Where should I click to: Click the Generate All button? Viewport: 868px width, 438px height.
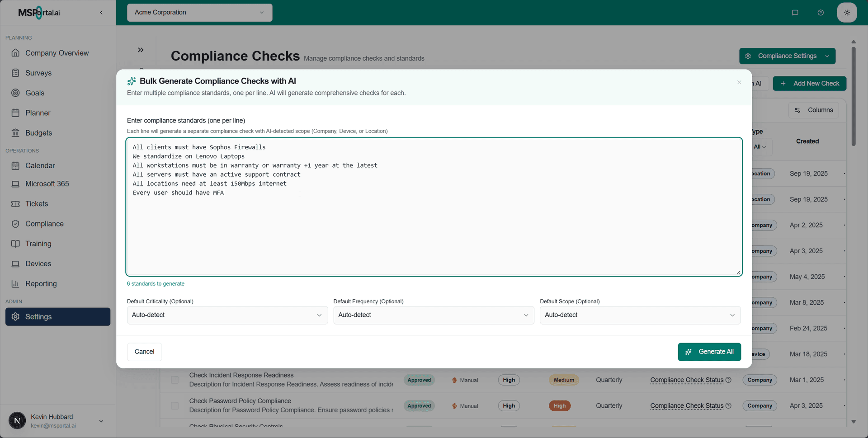pyautogui.click(x=709, y=351)
